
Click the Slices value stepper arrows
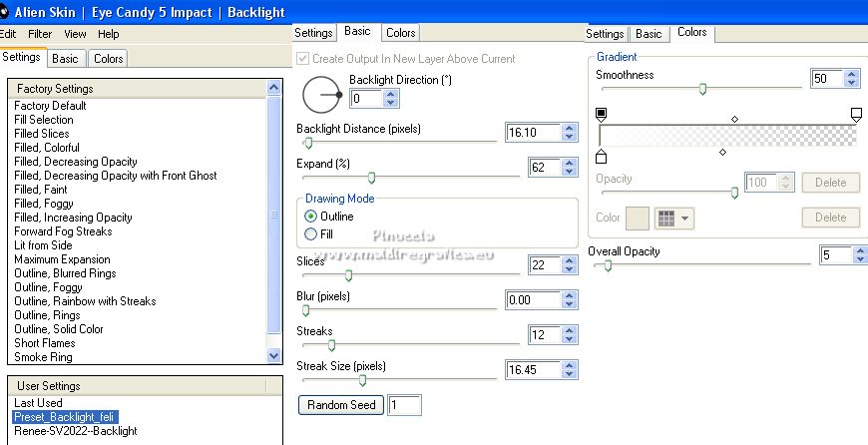[569, 265]
